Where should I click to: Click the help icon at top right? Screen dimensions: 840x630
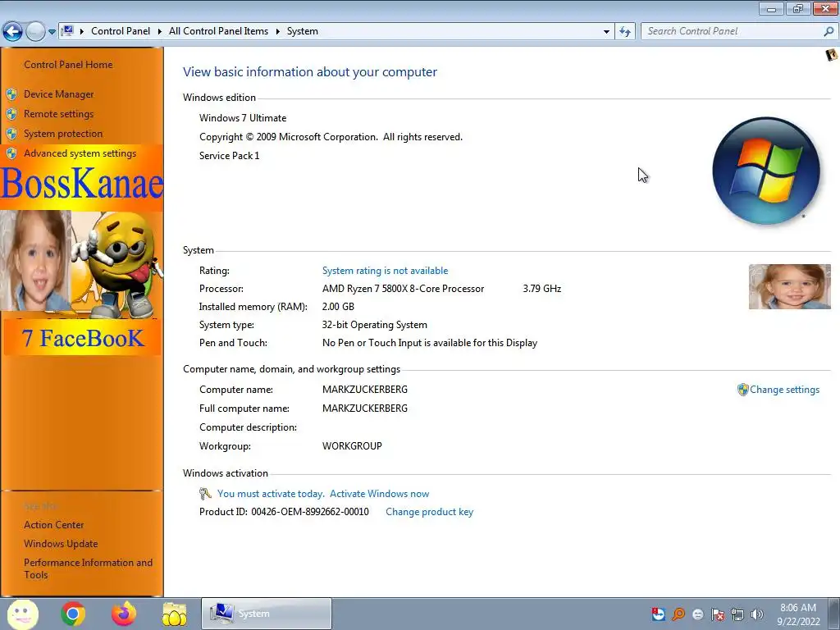(832, 55)
